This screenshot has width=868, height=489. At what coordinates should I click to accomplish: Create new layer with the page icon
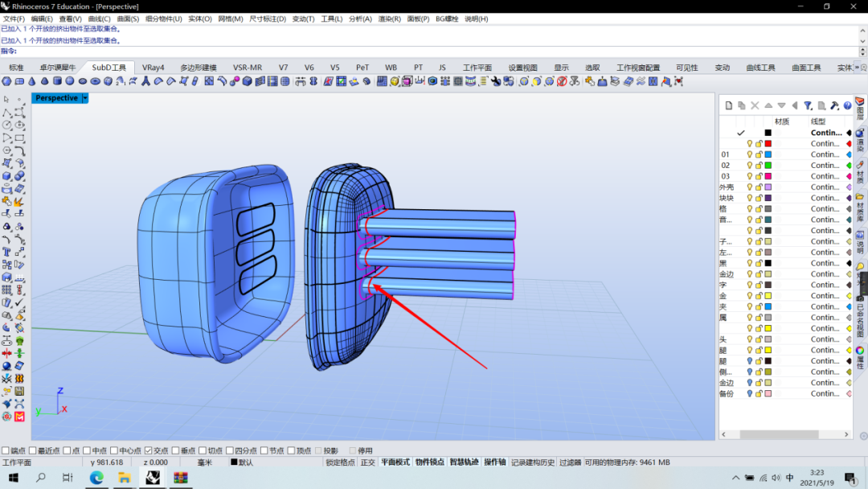[x=728, y=106]
